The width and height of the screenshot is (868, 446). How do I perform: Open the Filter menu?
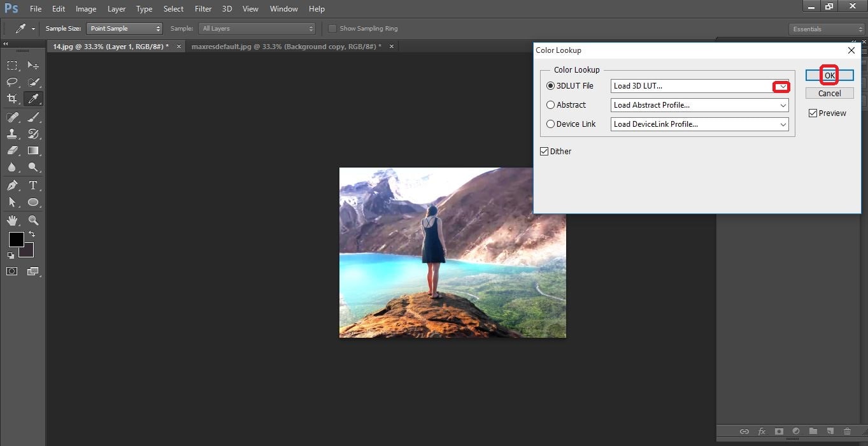point(203,8)
